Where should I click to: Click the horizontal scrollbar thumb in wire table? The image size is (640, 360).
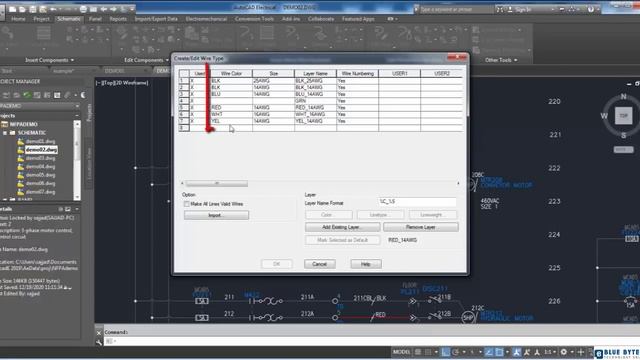217,183
